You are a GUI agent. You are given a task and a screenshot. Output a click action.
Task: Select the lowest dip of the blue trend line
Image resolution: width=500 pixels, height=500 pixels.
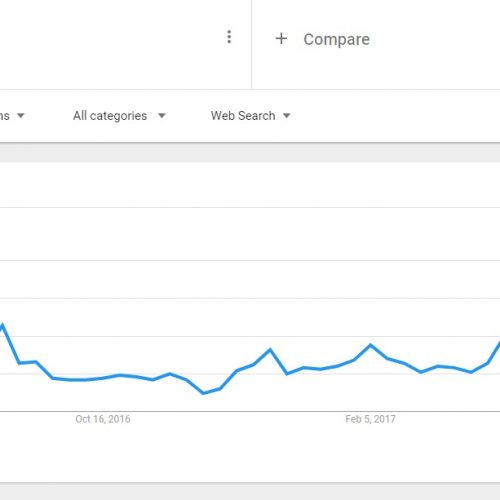point(204,393)
